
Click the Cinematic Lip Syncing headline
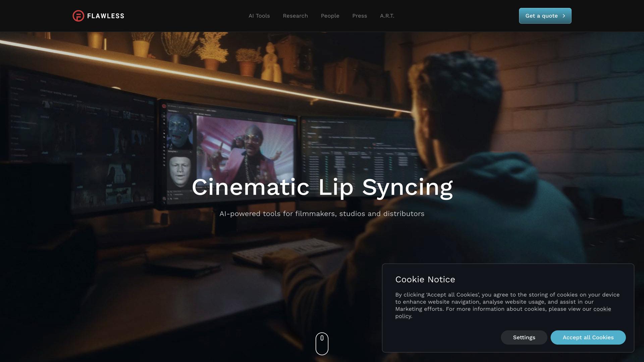point(322,187)
